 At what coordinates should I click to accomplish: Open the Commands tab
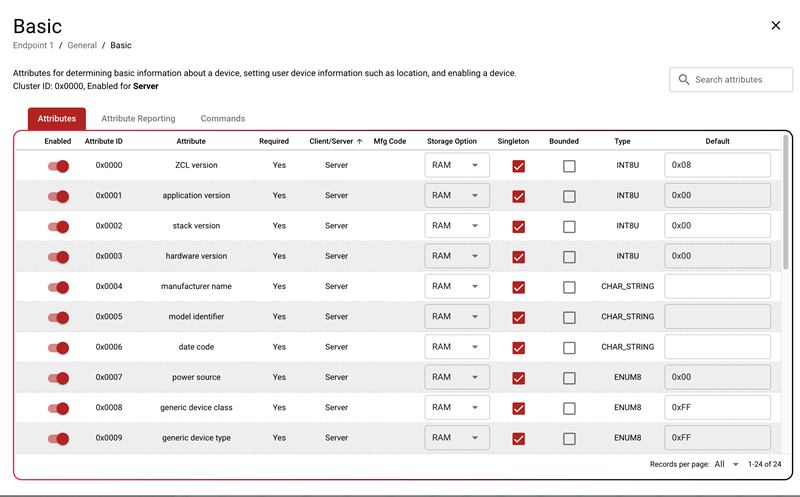coord(222,119)
